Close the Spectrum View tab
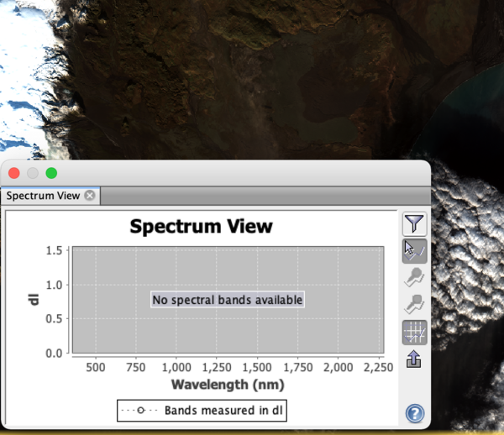504x435 pixels. (90, 196)
